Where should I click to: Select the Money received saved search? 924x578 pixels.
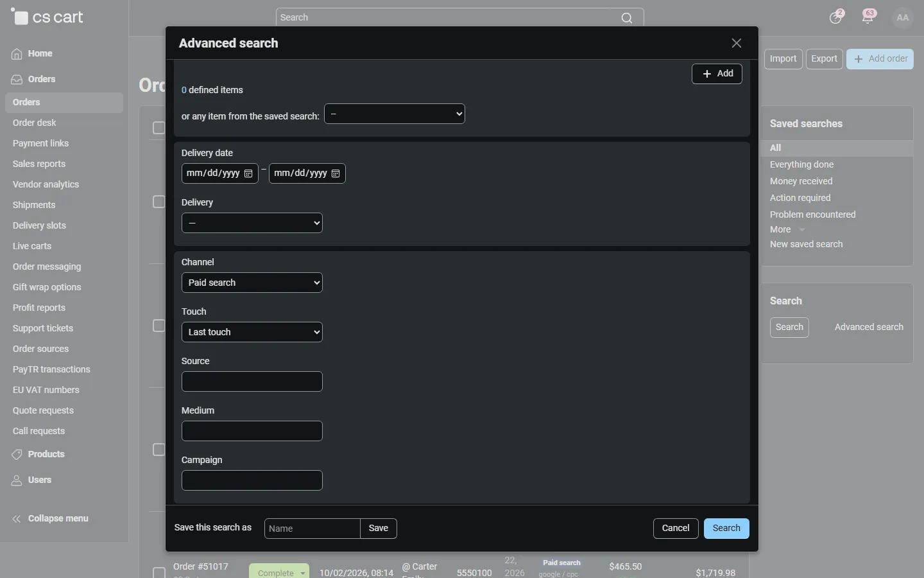point(801,181)
